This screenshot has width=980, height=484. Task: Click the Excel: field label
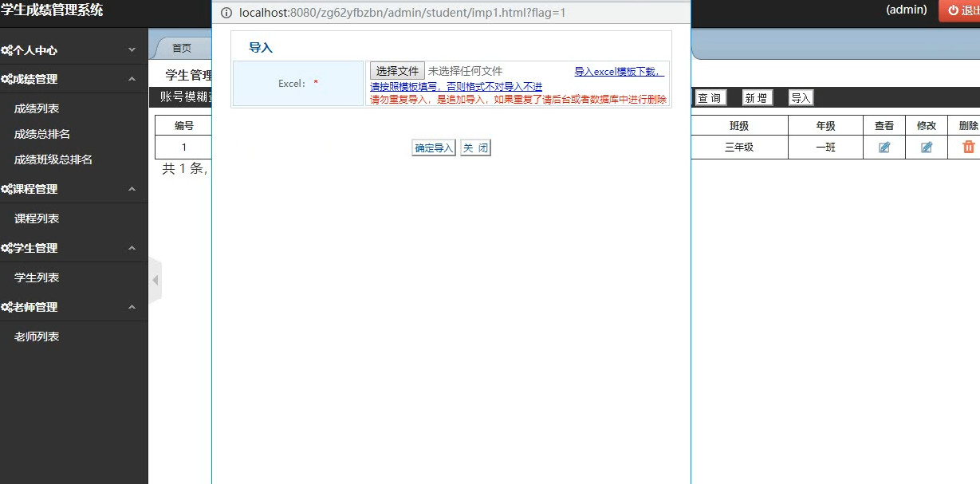point(298,83)
